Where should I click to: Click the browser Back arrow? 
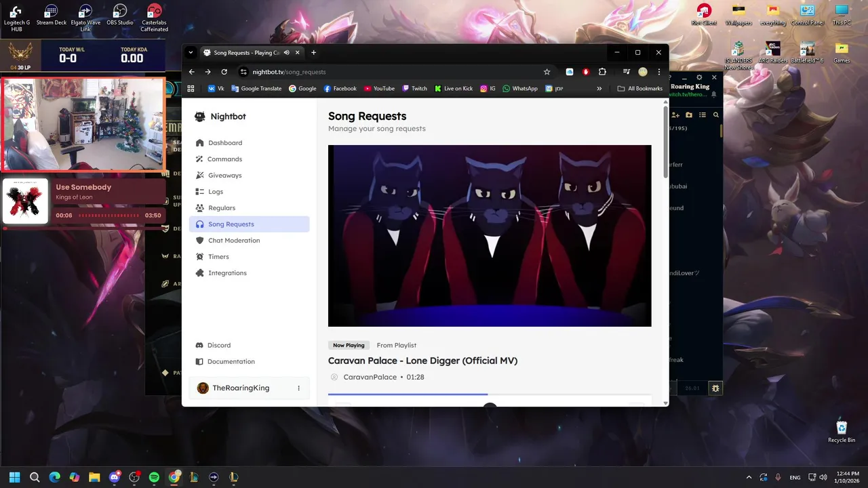191,72
